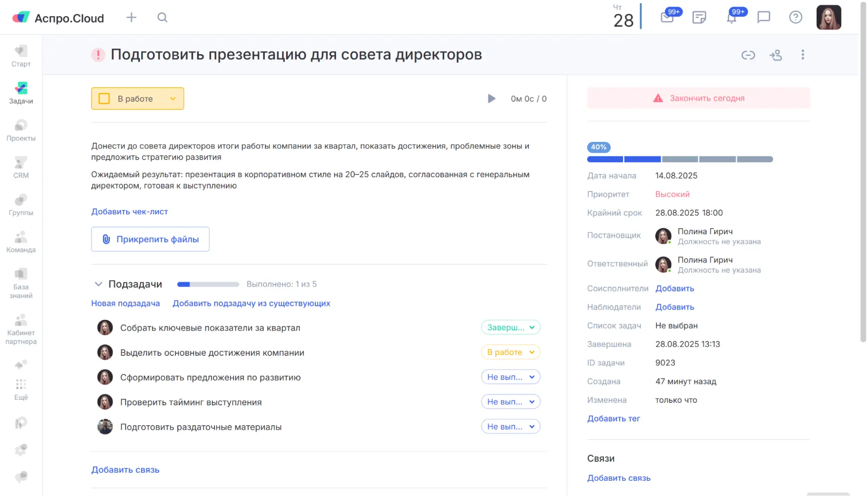Click the help question mark icon
Viewport: 868px width, 496px height.
tap(795, 17)
